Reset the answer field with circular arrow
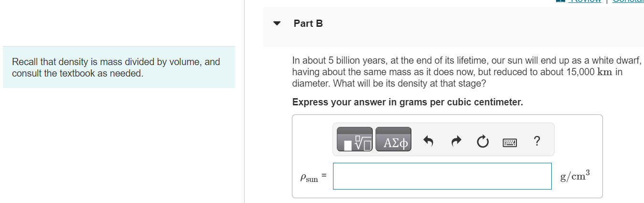Image resolution: width=644 pixels, height=203 pixels. pos(483,142)
